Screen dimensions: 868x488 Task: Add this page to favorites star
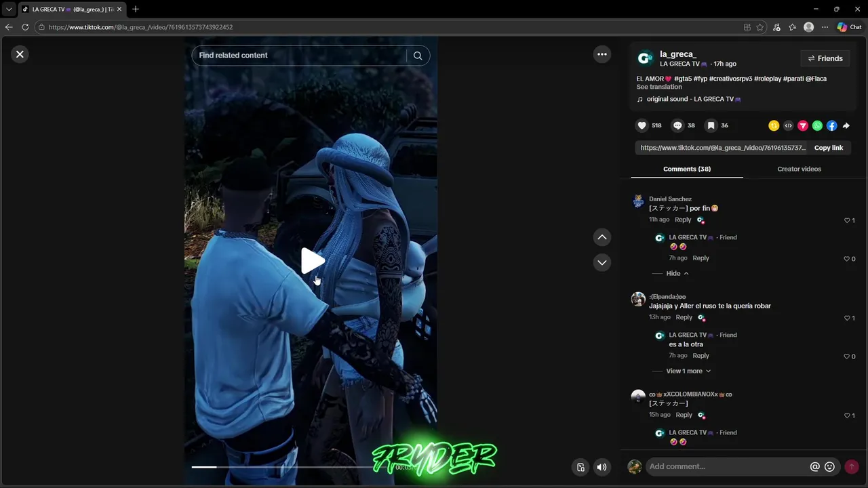[x=760, y=27]
